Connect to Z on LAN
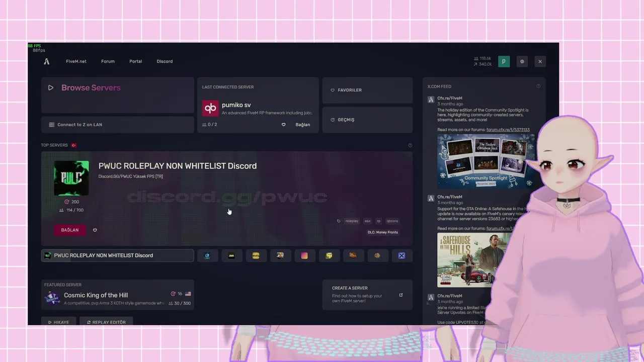644x362 pixels. coord(117,125)
